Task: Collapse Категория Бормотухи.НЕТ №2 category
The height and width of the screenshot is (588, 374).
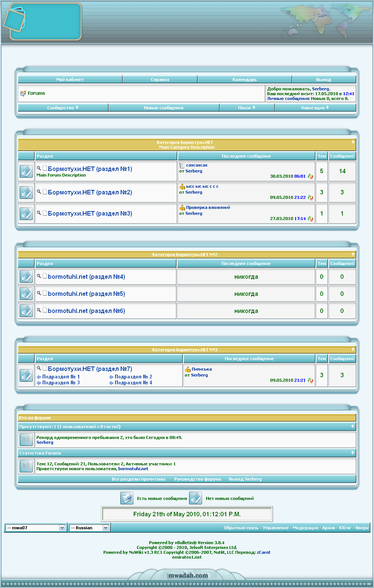Action: 353,254
